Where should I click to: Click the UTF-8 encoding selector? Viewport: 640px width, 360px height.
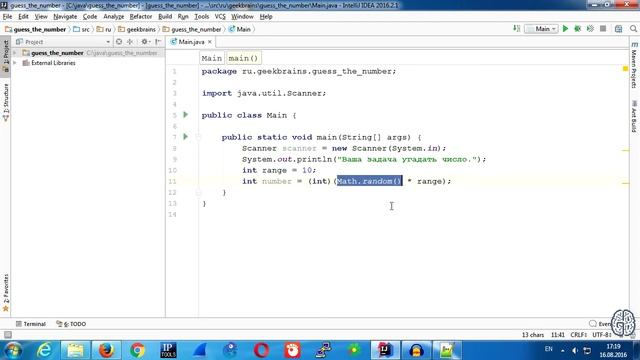602,335
